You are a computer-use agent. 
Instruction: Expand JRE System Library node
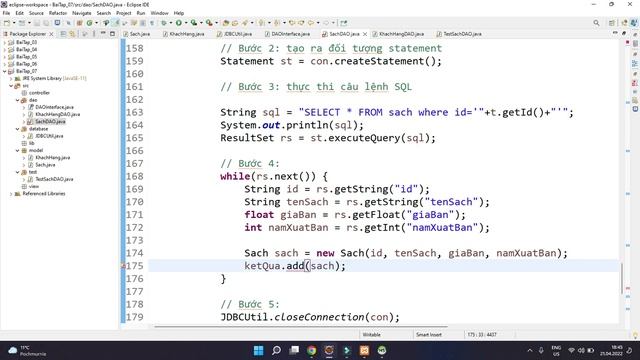click(x=11, y=78)
